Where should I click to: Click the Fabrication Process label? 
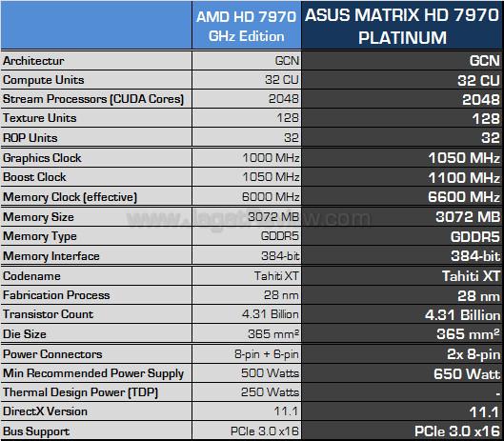(x=56, y=295)
